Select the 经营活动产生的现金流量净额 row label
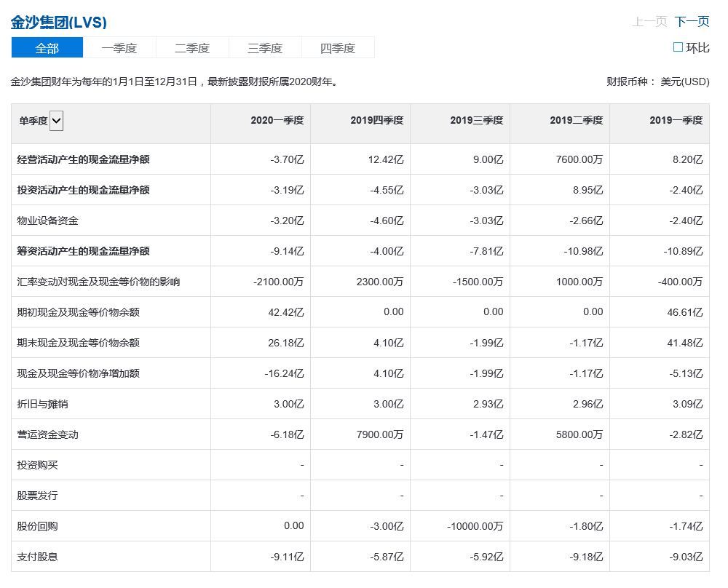728x588 pixels. (x=83, y=159)
